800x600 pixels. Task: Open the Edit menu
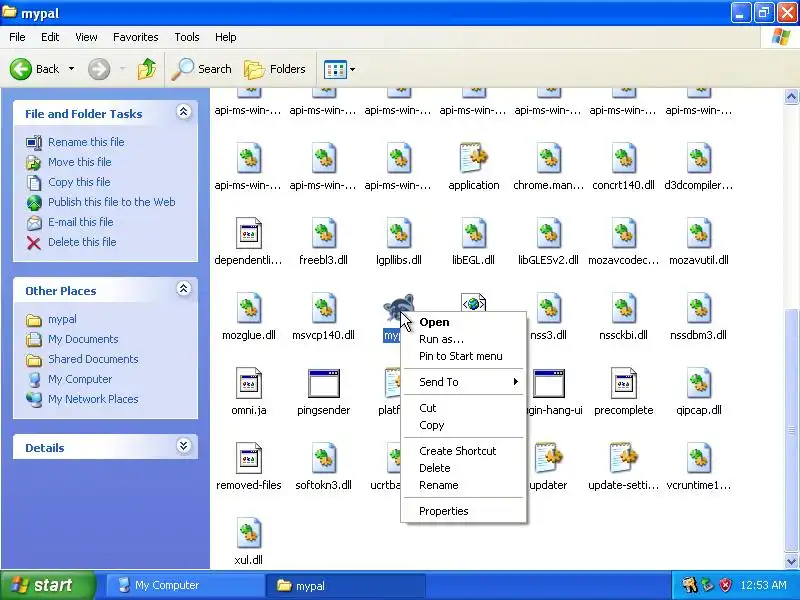coord(50,37)
